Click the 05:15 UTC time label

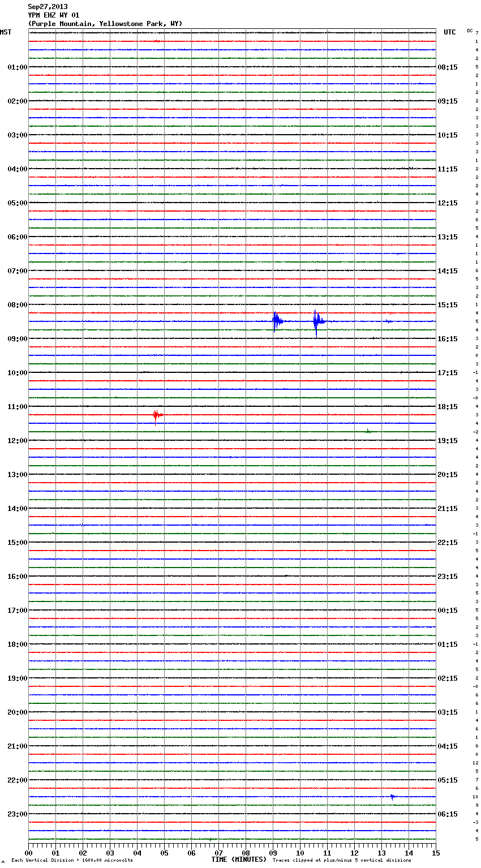pos(448,780)
